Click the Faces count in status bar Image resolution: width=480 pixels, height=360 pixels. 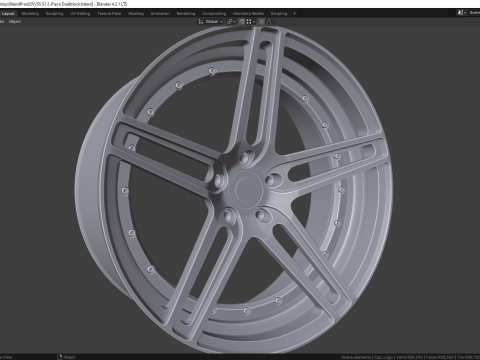[440, 357]
